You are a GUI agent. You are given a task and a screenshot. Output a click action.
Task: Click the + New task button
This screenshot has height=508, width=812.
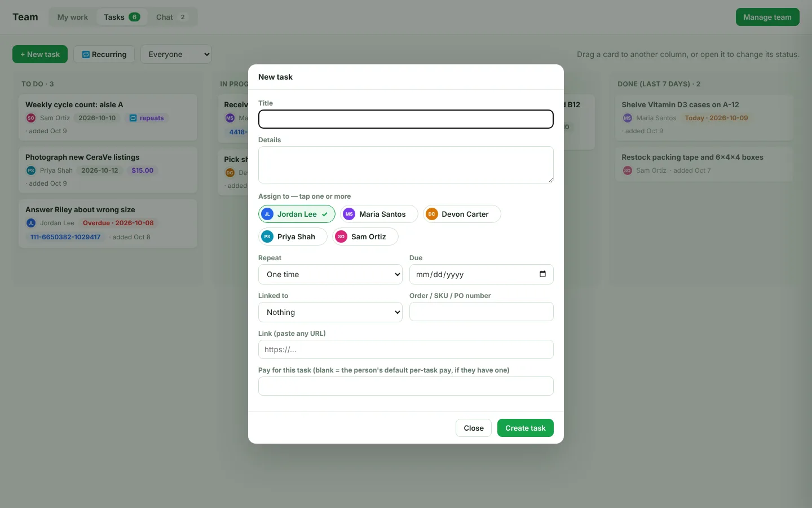pos(40,54)
